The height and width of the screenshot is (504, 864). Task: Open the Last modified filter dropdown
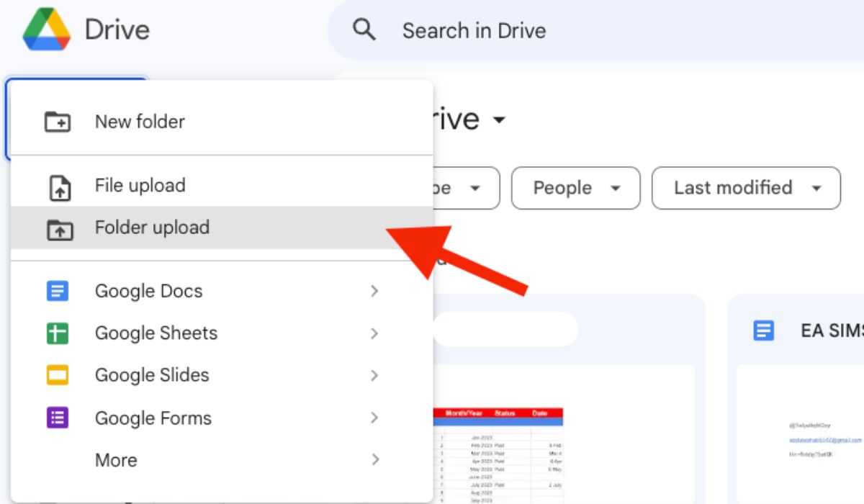coord(746,188)
